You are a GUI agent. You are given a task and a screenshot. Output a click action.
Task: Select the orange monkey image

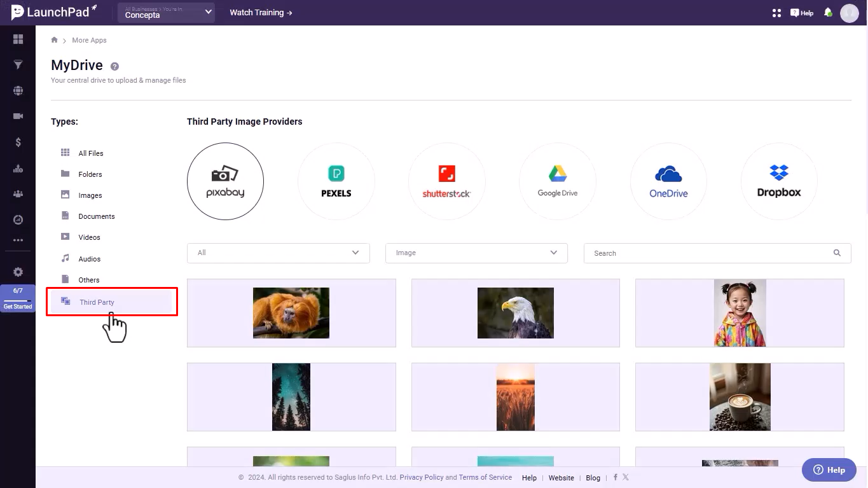point(291,313)
